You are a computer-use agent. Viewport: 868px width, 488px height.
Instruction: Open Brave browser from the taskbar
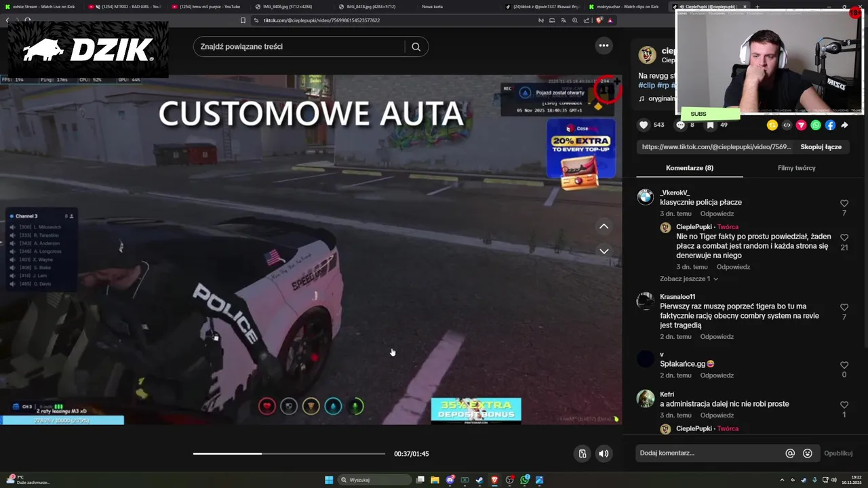[494, 480]
